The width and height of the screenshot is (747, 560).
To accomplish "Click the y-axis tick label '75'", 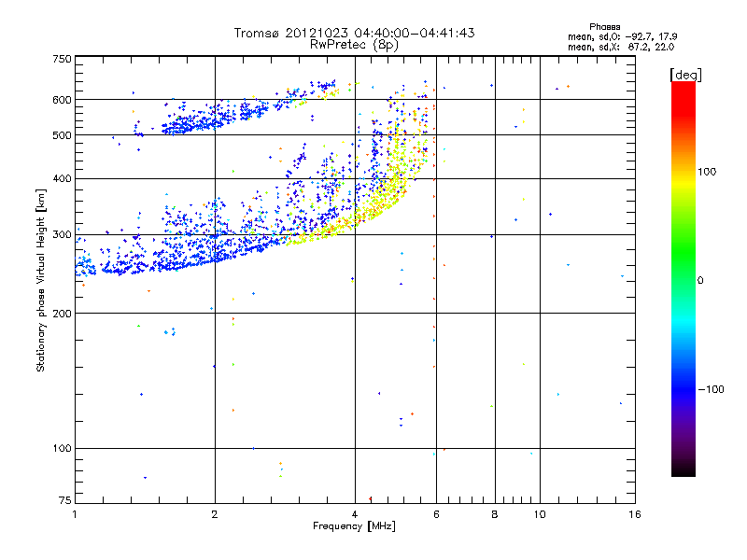I will [65, 500].
